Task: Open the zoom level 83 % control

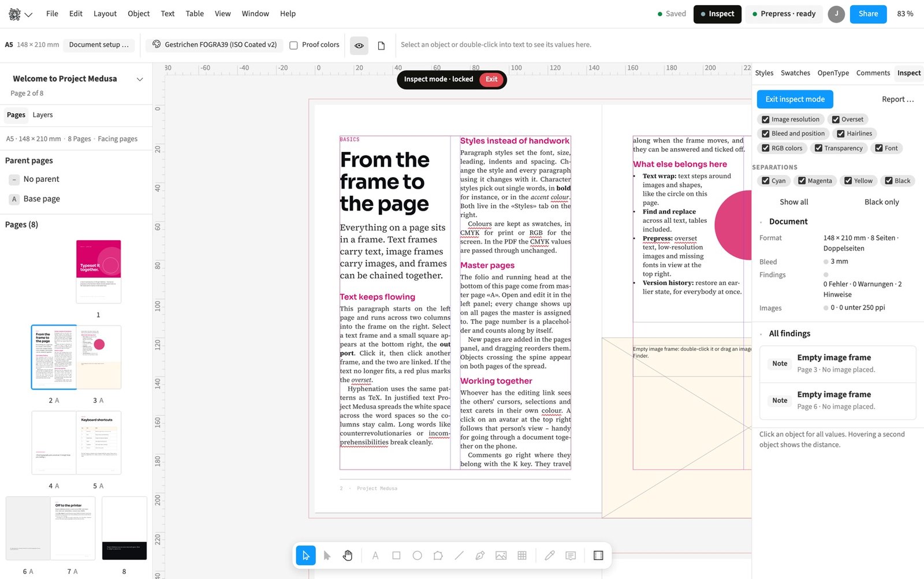Action: tap(905, 14)
